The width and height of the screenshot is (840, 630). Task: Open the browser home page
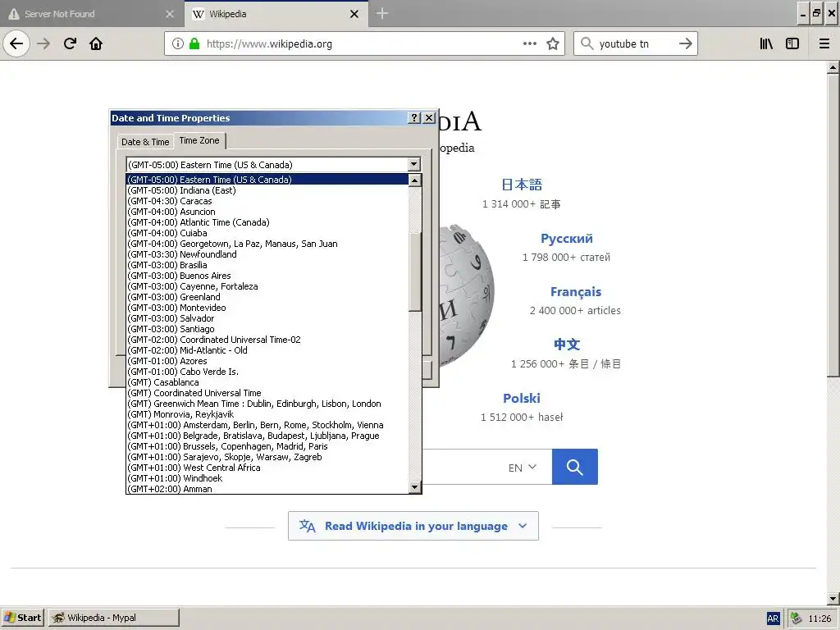pyautogui.click(x=96, y=43)
